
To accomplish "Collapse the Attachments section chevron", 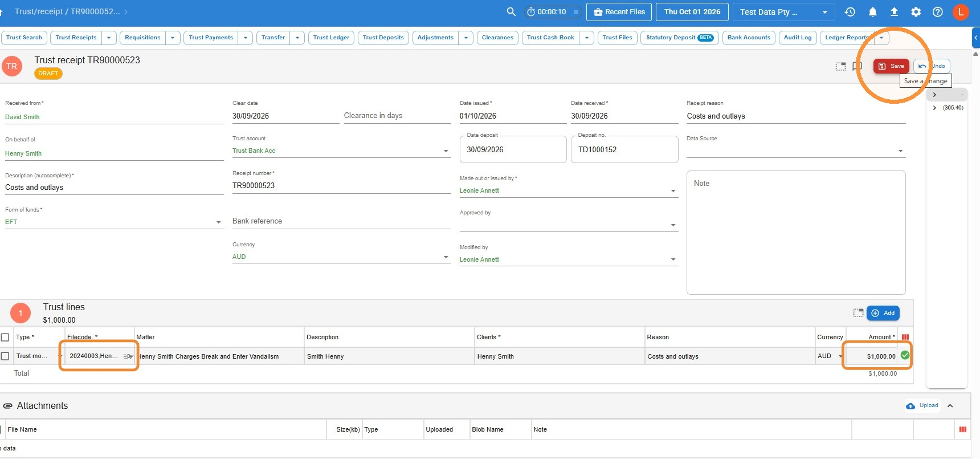I will 950,406.
